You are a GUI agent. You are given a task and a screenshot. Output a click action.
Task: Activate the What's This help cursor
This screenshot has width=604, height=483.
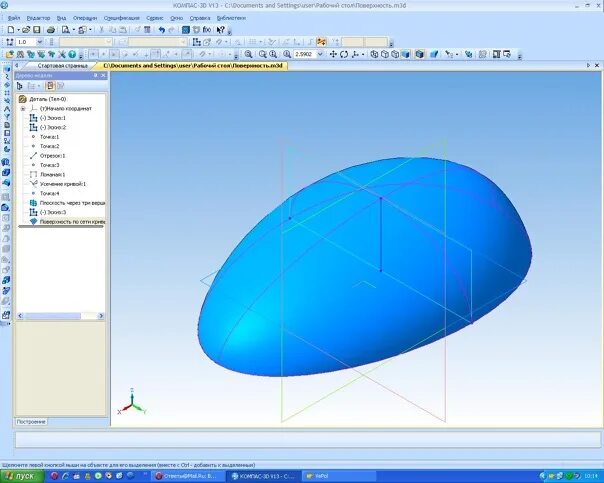[x=220, y=30]
